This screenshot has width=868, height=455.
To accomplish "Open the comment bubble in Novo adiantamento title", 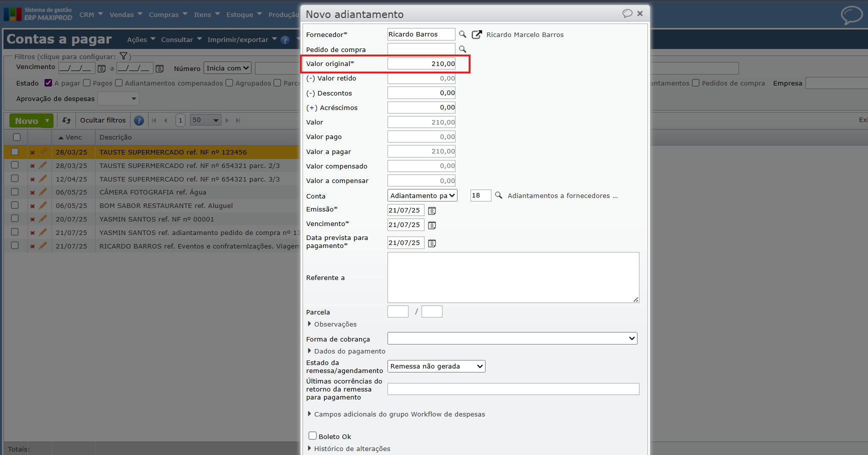I will [x=627, y=13].
